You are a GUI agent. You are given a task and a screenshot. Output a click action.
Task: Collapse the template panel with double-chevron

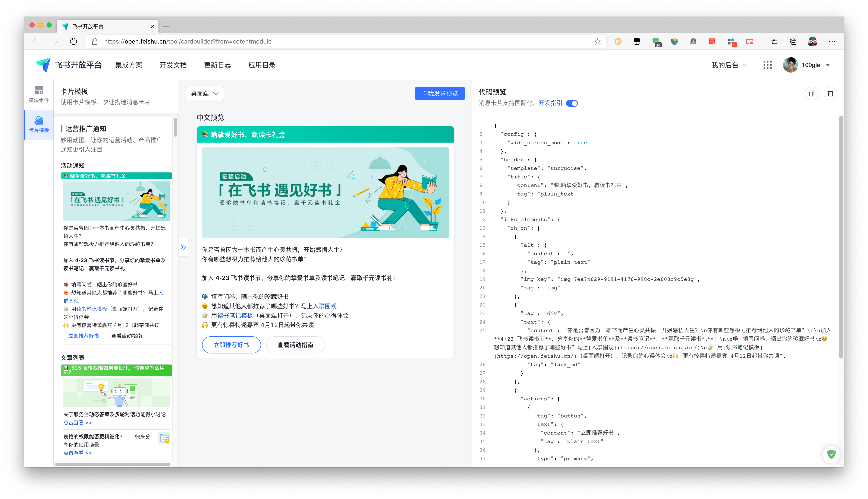[183, 247]
